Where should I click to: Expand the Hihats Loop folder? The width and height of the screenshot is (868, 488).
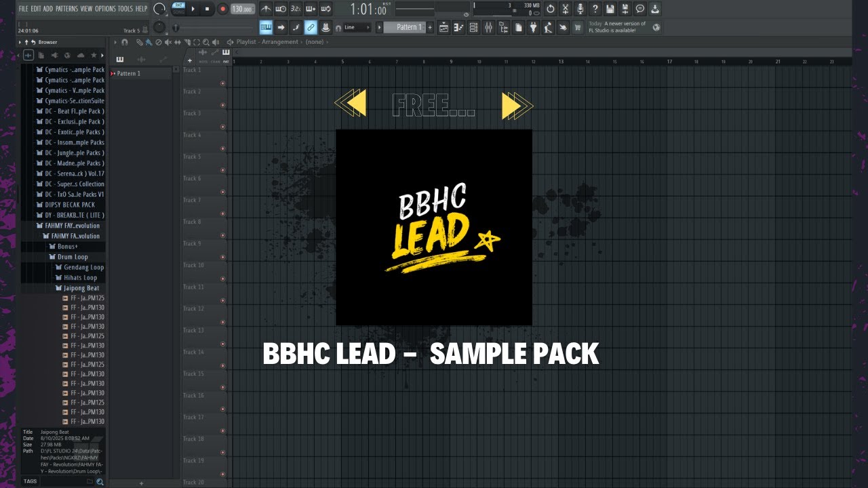(x=76, y=278)
